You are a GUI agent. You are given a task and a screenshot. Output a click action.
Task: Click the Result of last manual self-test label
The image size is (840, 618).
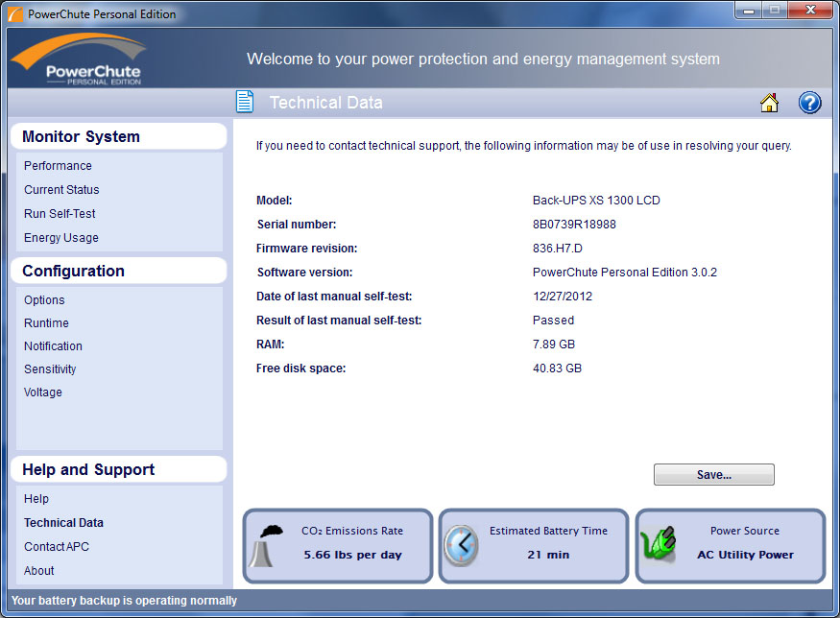coord(339,321)
